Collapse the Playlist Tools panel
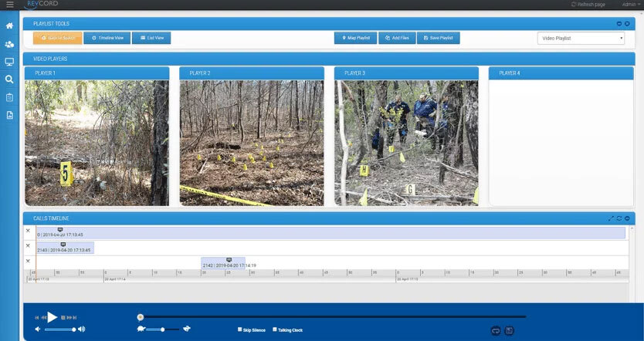Screen dimensions: 644x341 (619, 24)
